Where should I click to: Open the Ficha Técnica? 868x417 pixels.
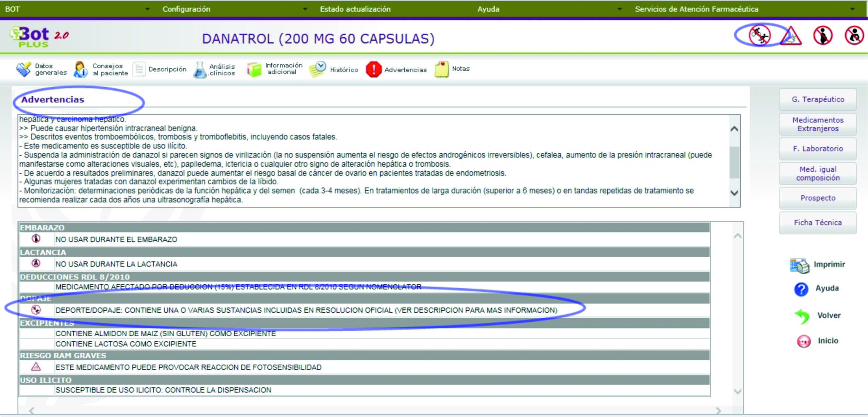(818, 222)
